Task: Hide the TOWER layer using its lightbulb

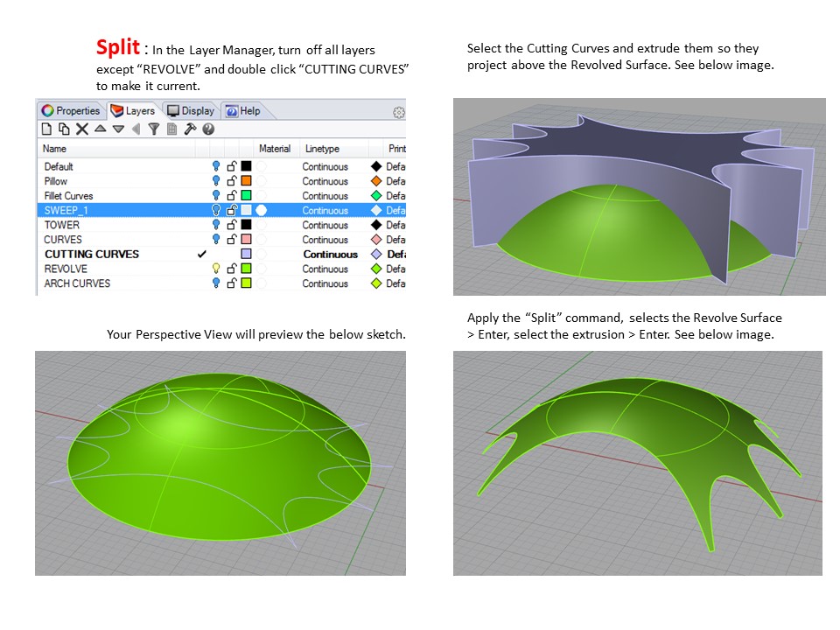Action: click(215, 225)
